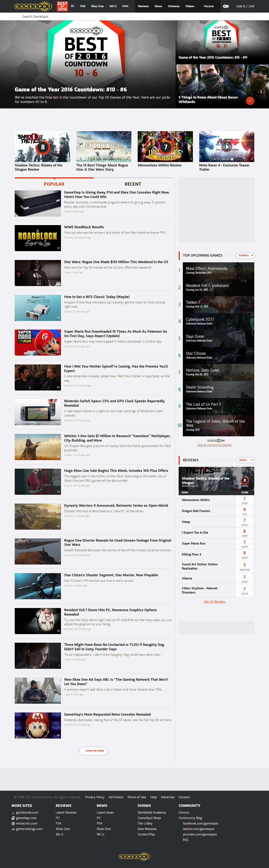Open Videos in top navigation
This screenshot has height=868, width=269.
(190, 6)
